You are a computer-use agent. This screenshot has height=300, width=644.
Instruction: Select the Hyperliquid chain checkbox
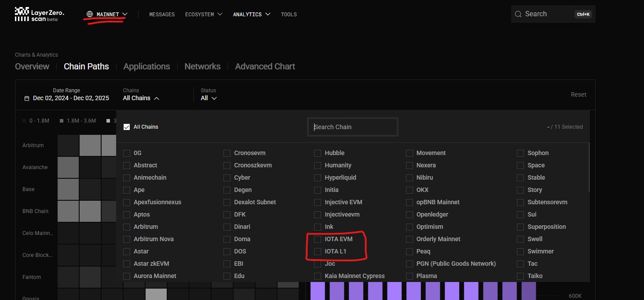[x=318, y=178]
